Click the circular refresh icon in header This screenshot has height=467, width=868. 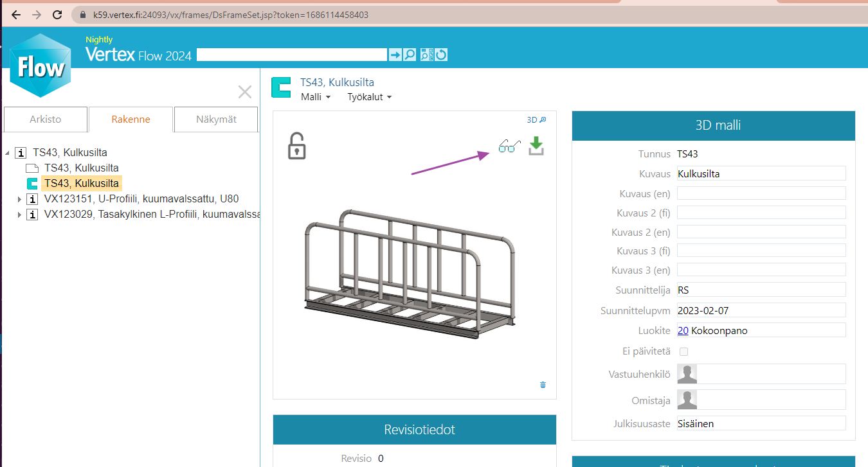441,55
